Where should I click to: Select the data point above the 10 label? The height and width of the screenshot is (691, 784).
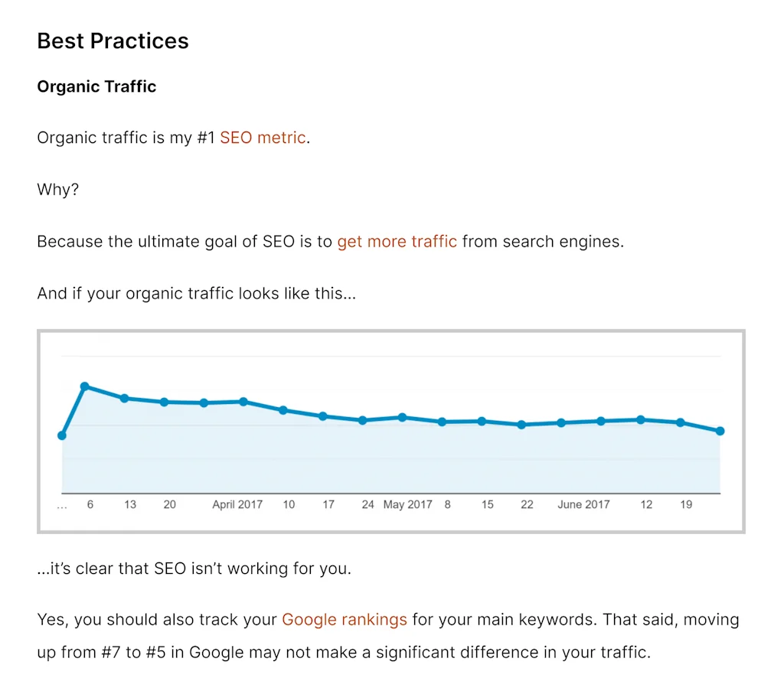[x=283, y=410]
